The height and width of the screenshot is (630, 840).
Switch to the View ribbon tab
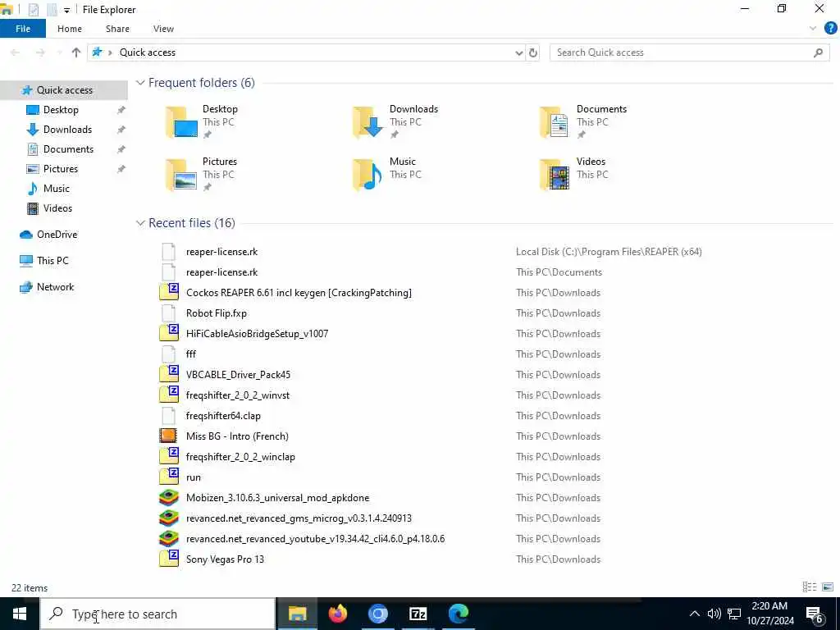point(163,29)
